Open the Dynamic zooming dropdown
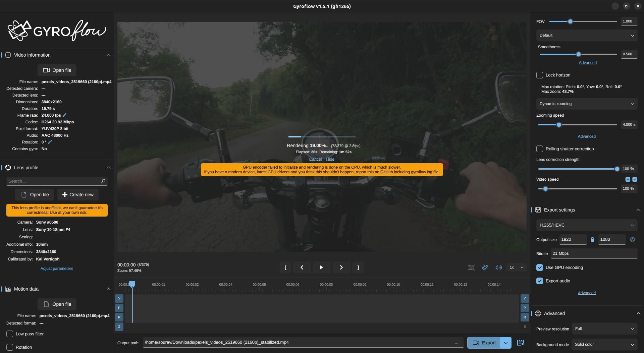Screen dimensions: 644x353 [x=586, y=104]
